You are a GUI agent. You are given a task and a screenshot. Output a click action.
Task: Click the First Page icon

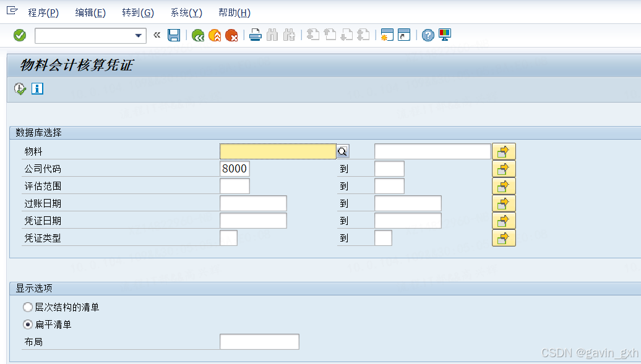[313, 35]
